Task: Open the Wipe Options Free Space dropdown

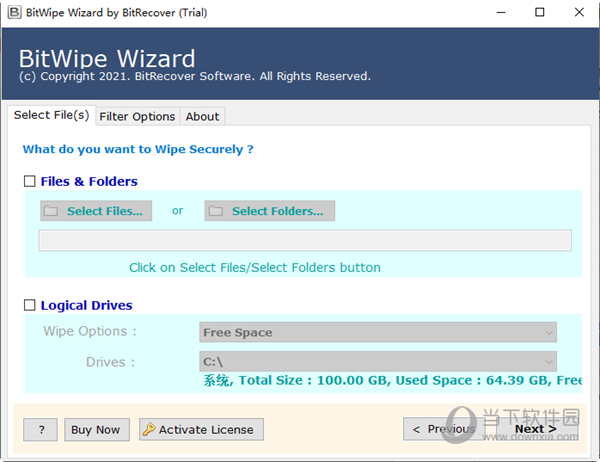Action: click(378, 332)
